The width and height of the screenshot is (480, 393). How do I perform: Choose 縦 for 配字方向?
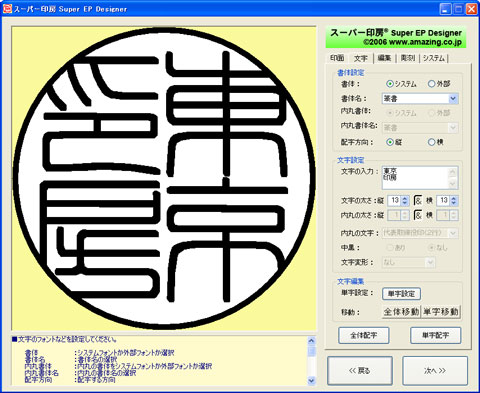(390, 142)
